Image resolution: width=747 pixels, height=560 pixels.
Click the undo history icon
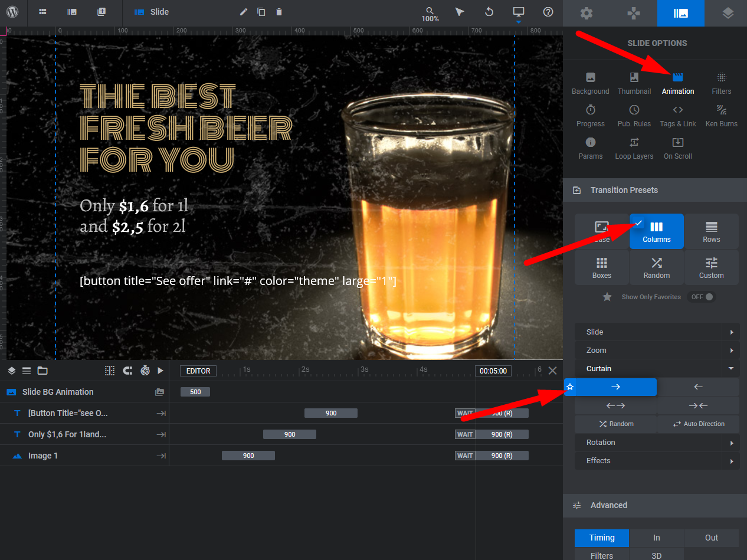pyautogui.click(x=489, y=12)
